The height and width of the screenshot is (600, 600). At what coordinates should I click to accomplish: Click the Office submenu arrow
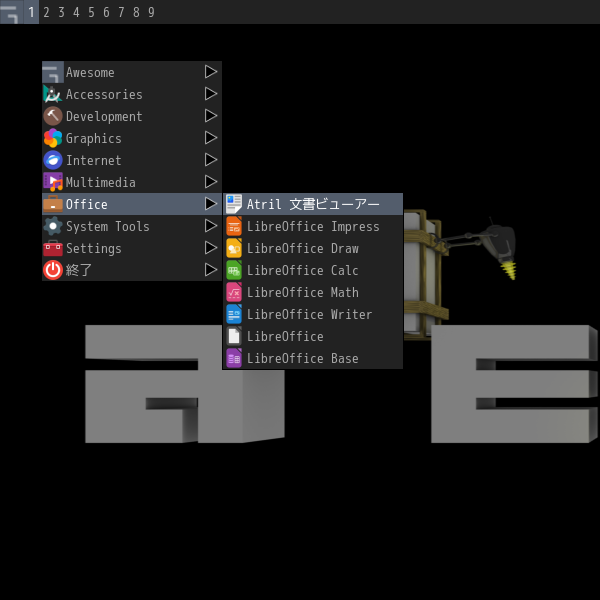point(211,204)
